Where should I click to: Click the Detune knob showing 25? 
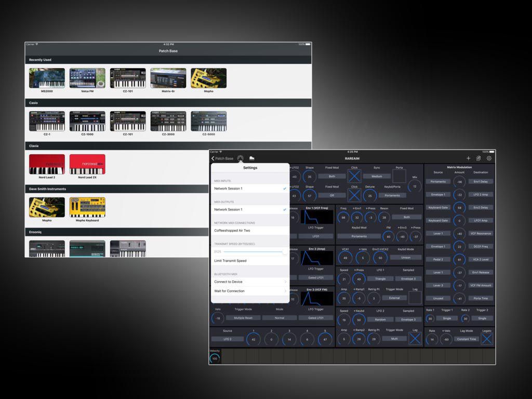click(x=370, y=196)
